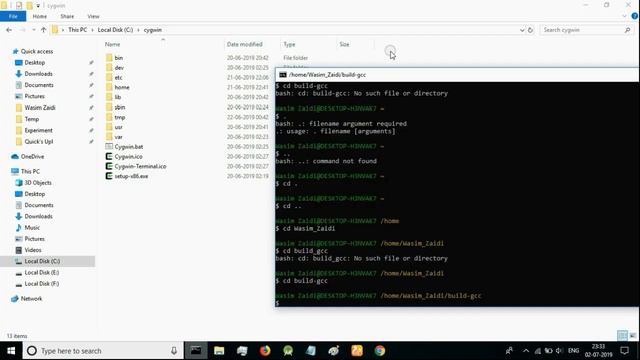640x360 pixels.
Task: Expand the address bar history dropdown
Action: coord(522,30)
